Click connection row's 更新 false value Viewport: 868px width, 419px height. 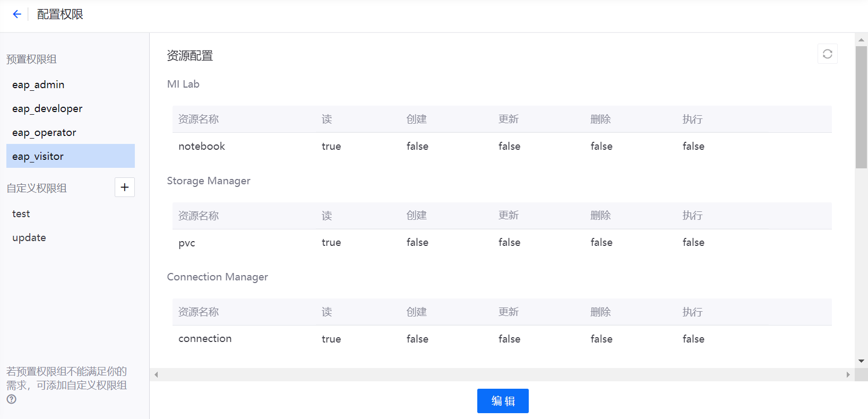509,339
